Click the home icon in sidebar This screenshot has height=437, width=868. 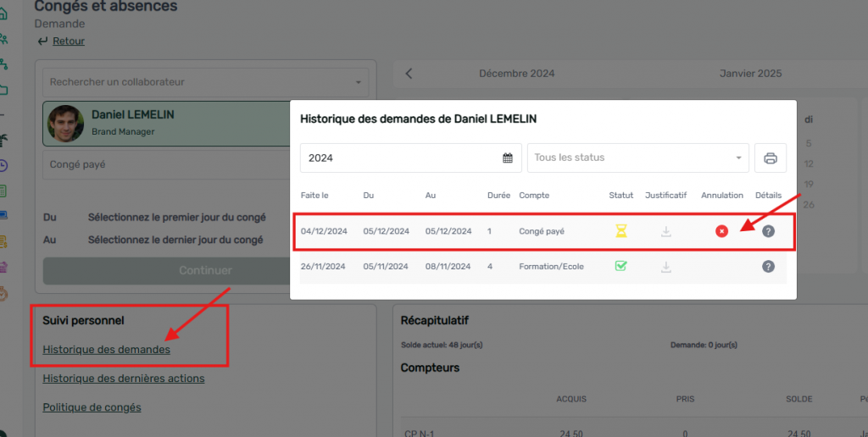(4, 14)
